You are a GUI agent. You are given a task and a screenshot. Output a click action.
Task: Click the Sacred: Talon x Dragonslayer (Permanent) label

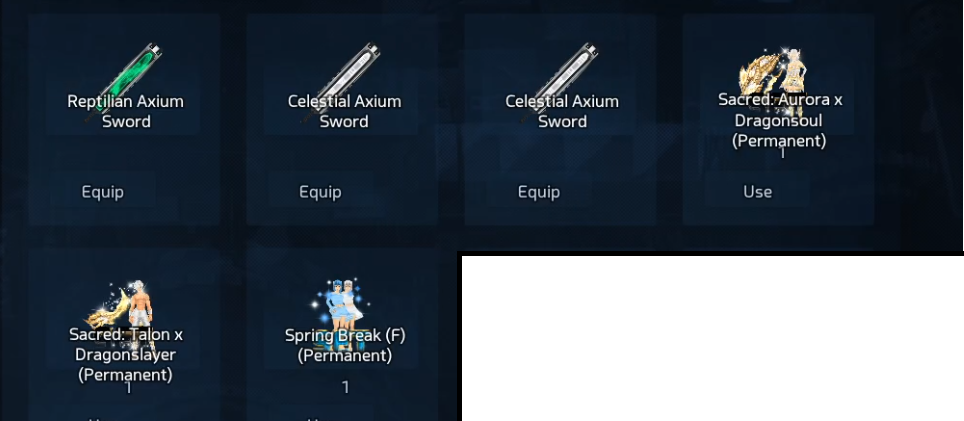point(125,354)
